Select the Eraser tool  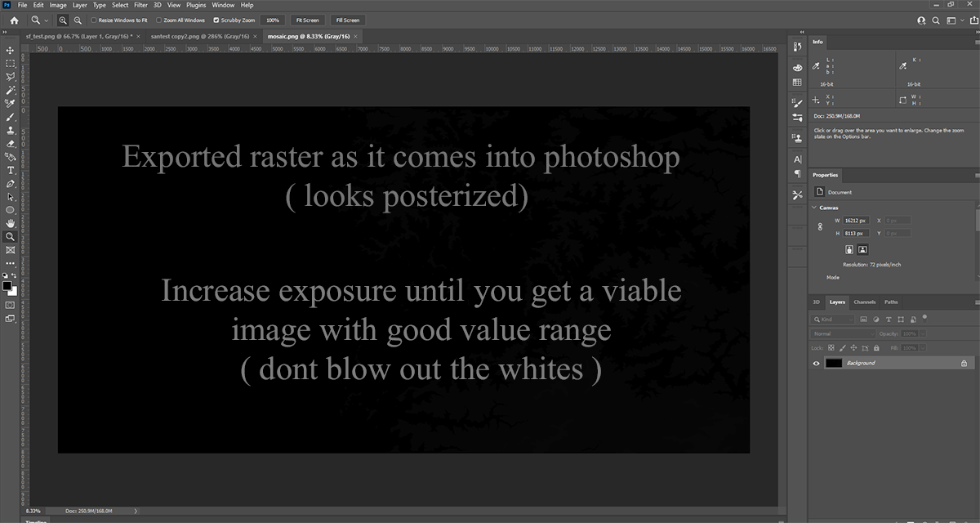tap(11, 143)
